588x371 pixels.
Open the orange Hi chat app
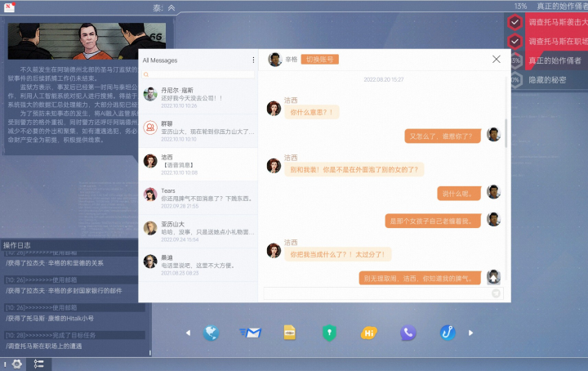(x=369, y=333)
